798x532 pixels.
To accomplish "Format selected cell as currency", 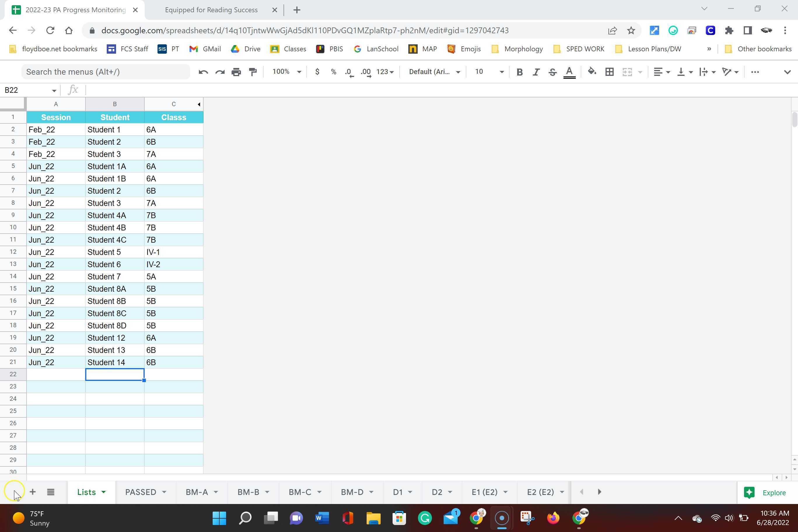I will click(x=317, y=71).
